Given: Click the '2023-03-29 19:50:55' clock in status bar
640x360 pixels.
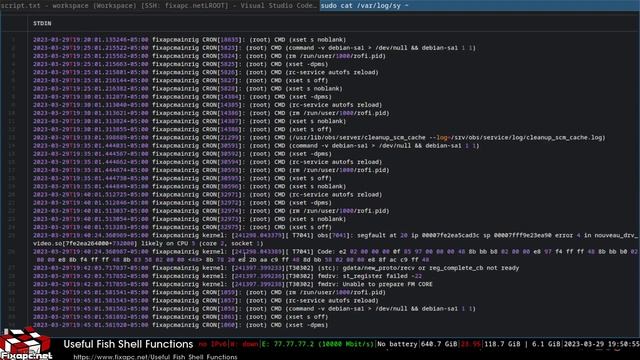Looking at the screenshot, I should tap(601, 344).
